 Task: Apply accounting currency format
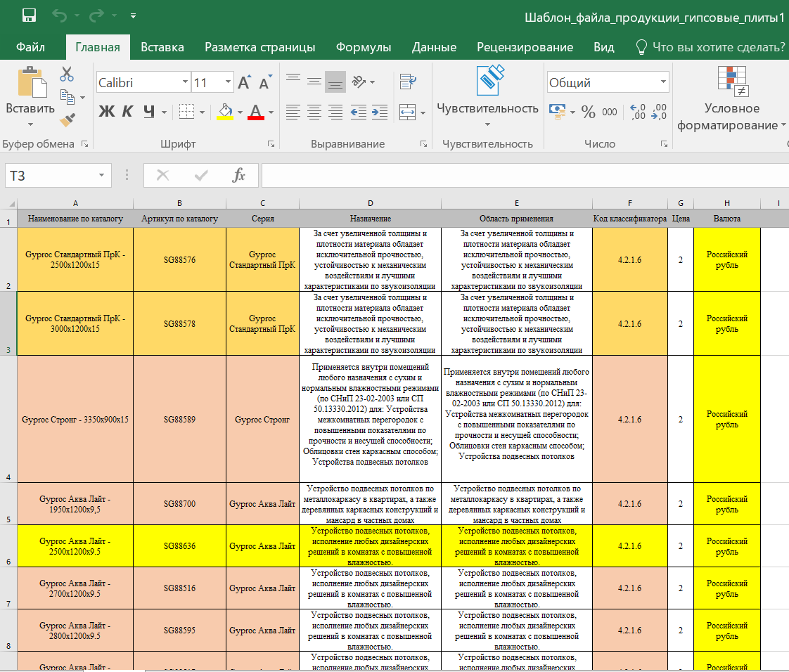click(558, 112)
